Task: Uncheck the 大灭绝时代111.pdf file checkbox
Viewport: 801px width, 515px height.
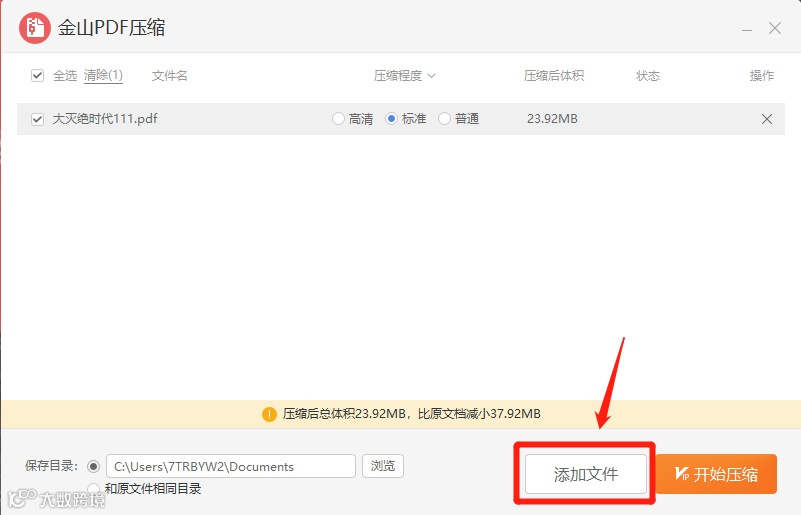Action: (x=37, y=119)
